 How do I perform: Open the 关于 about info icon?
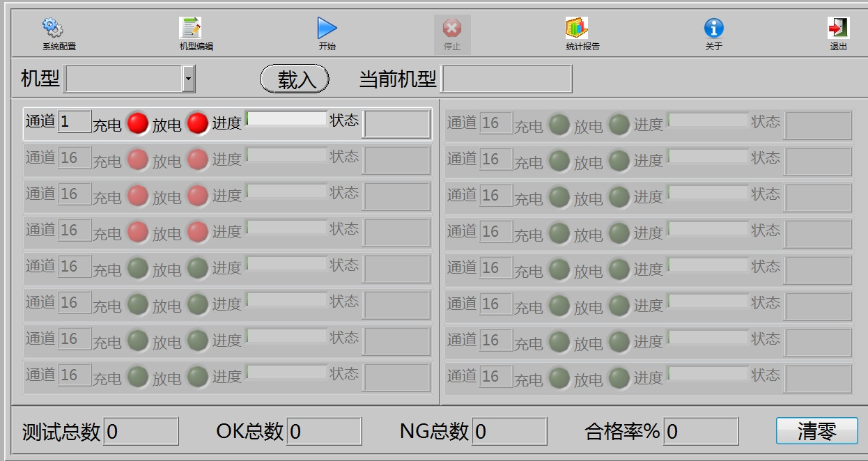(x=713, y=28)
